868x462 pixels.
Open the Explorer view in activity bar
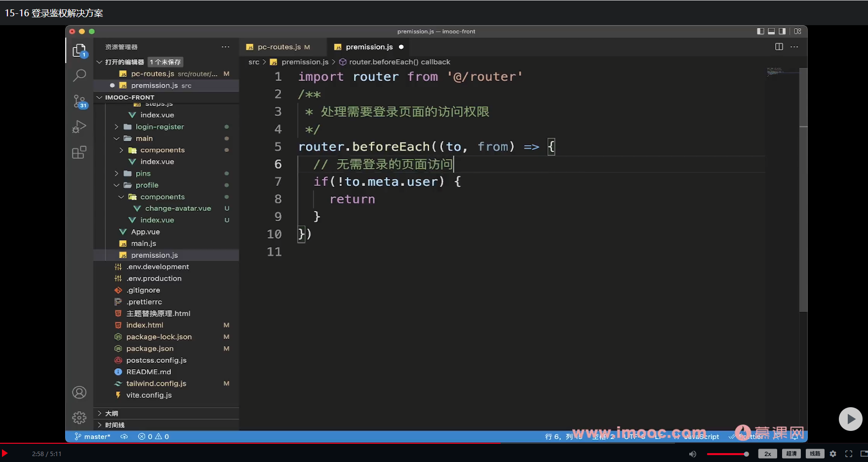tap(79, 50)
